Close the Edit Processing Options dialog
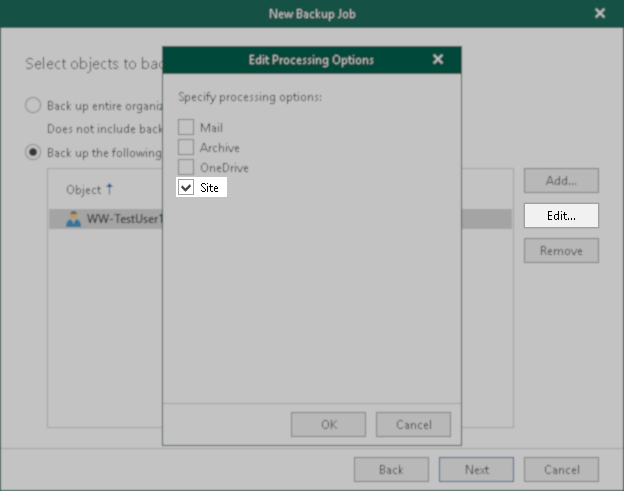Image resolution: width=624 pixels, height=491 pixels. (x=438, y=60)
